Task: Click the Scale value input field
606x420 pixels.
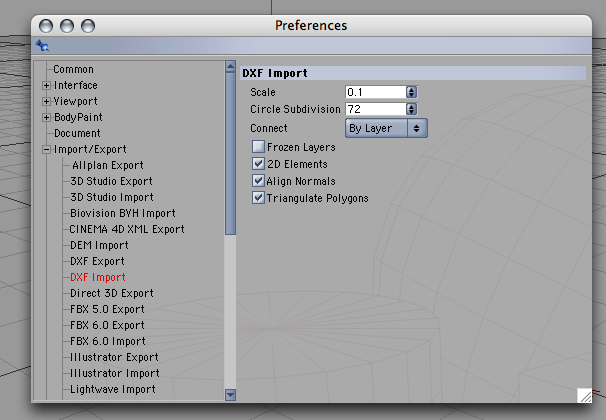Action: pos(376,92)
